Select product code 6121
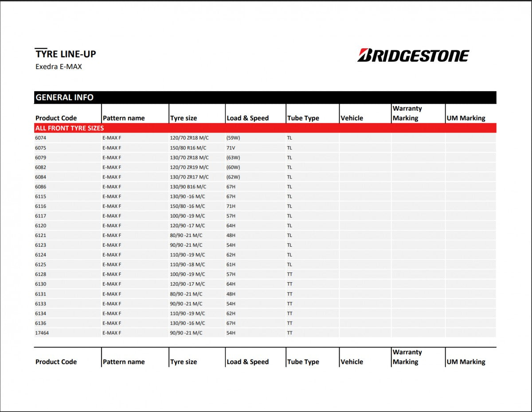 point(40,235)
